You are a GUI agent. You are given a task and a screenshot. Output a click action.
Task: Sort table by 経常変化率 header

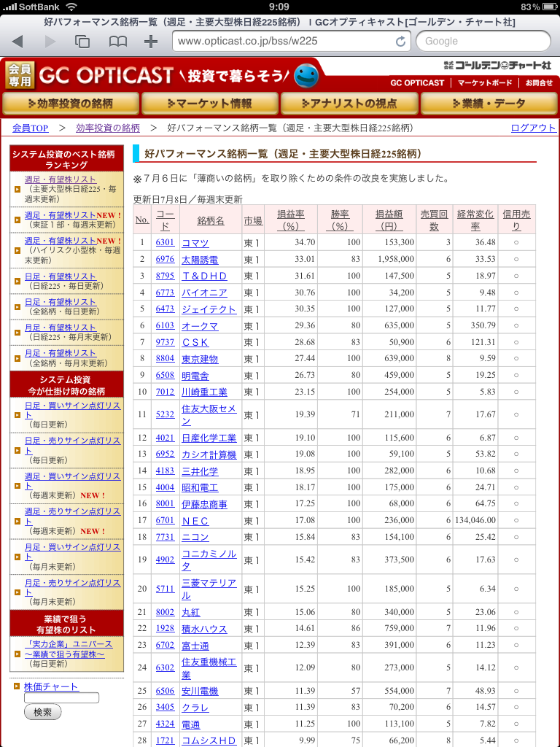475,220
